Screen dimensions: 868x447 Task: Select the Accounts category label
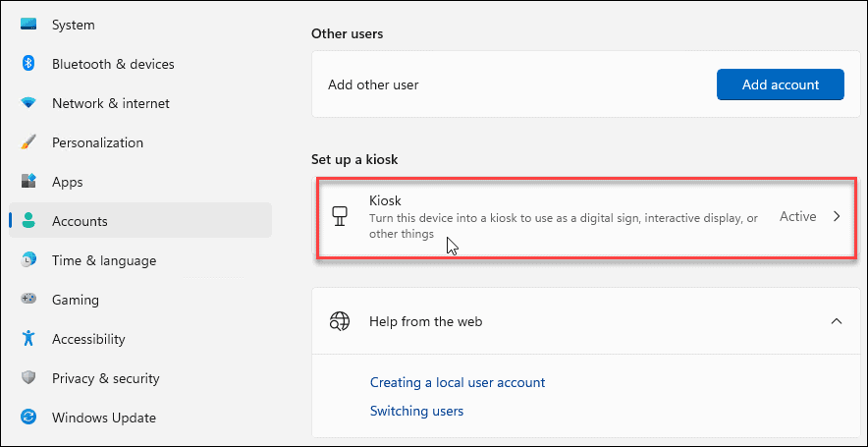80,222
